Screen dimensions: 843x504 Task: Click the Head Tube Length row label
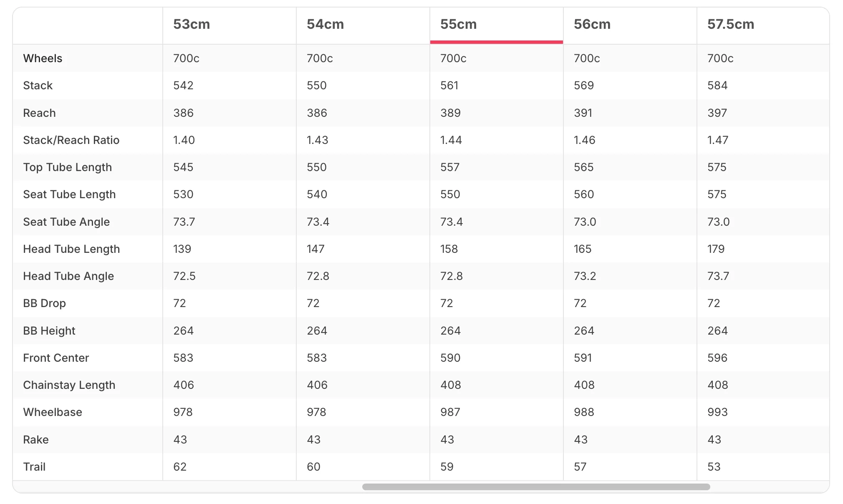(x=71, y=249)
